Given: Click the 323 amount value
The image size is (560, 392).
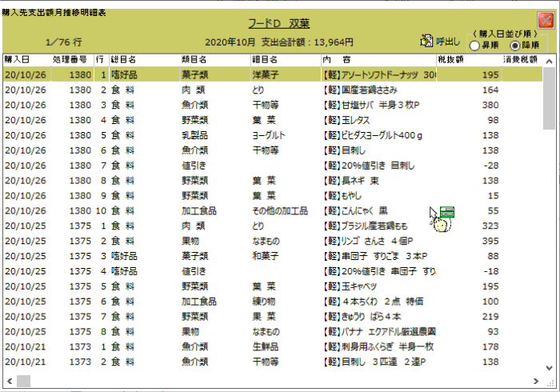Looking at the screenshot, I should pyautogui.click(x=490, y=226).
